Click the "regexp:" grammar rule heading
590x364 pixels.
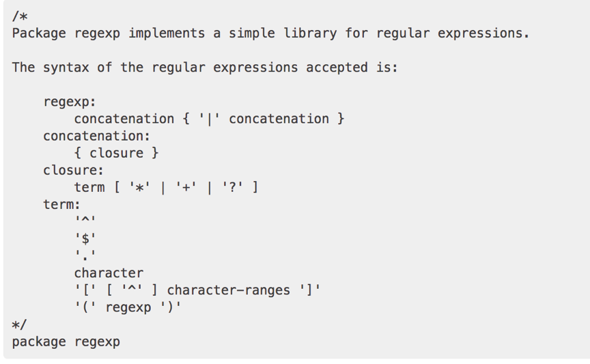point(70,102)
